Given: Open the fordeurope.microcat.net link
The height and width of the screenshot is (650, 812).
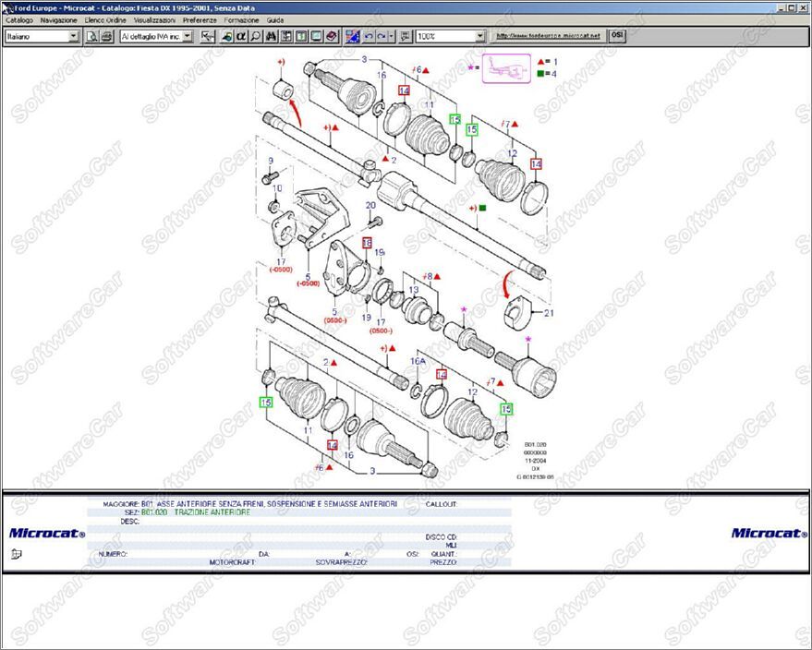Looking at the screenshot, I should point(549,36).
